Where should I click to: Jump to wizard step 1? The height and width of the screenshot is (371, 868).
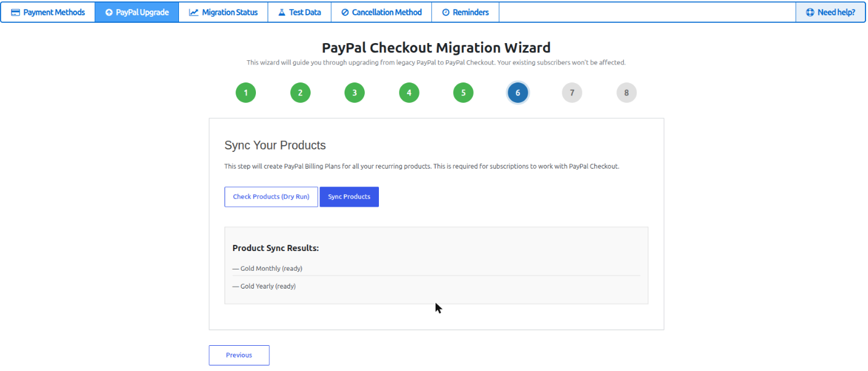[245, 93]
